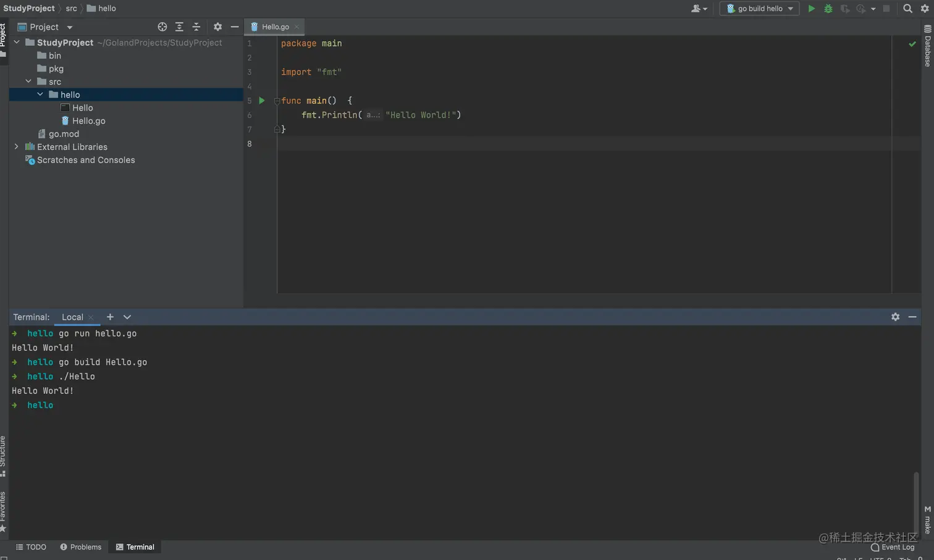The height and width of the screenshot is (560, 934).
Task: Click 'go build Hello.go' command in terminal
Action: click(x=103, y=362)
